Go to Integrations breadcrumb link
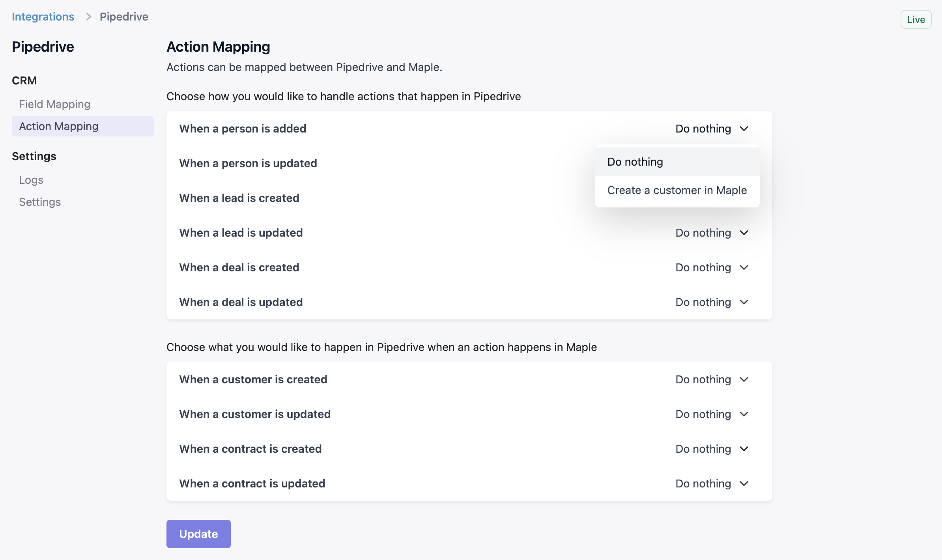The width and height of the screenshot is (942, 560). click(43, 17)
